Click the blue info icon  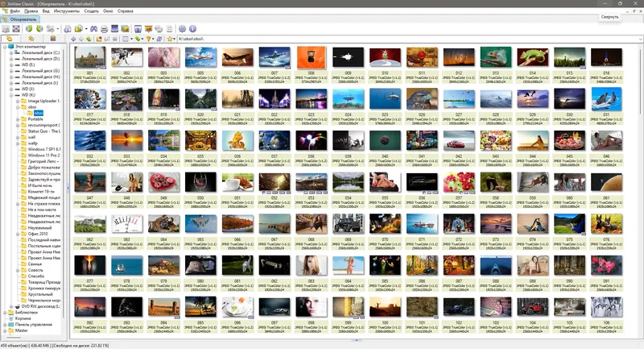(x=192, y=29)
